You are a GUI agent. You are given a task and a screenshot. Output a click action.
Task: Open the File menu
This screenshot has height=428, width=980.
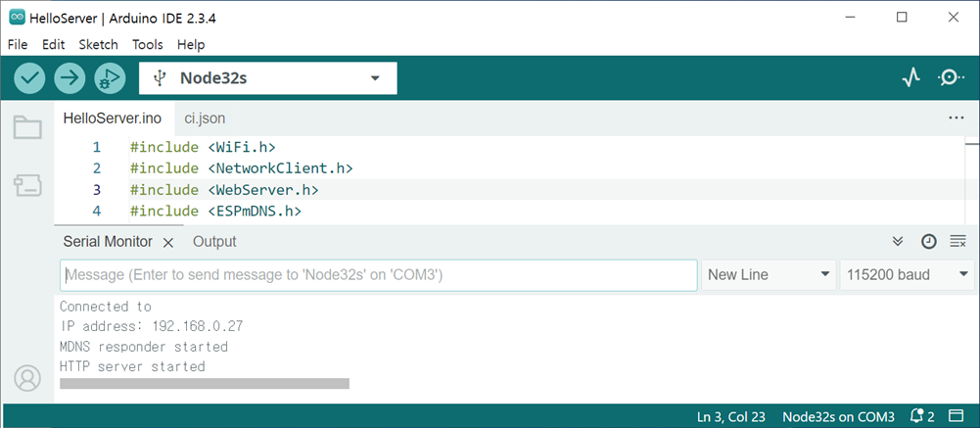[x=18, y=44]
